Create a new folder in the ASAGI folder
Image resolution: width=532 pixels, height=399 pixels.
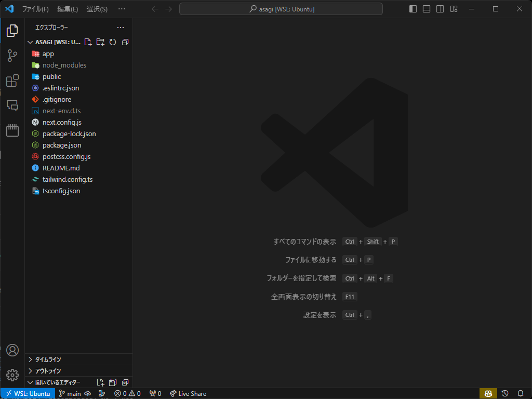point(100,42)
